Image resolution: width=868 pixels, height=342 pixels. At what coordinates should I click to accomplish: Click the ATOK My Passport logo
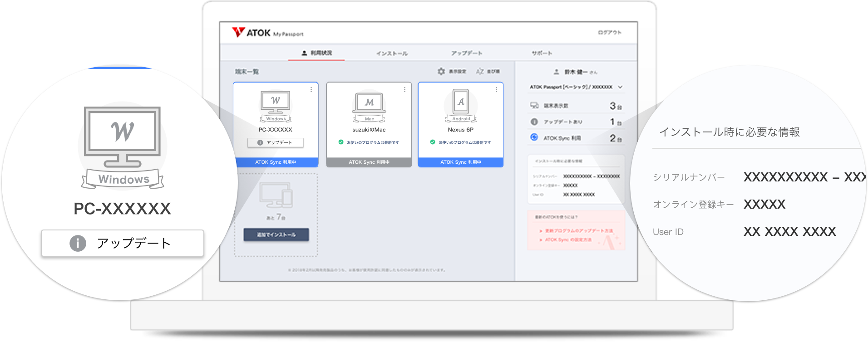(x=267, y=33)
